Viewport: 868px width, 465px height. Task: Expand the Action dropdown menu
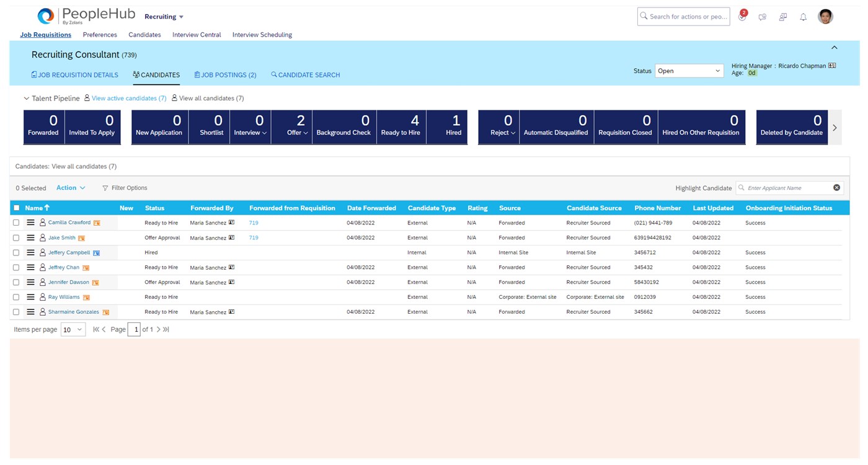(71, 188)
